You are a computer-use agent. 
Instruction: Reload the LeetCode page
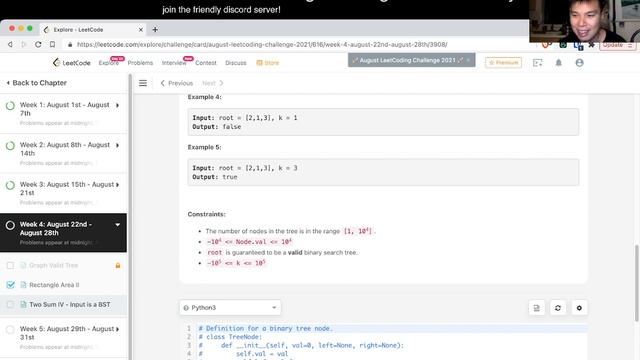(38, 44)
